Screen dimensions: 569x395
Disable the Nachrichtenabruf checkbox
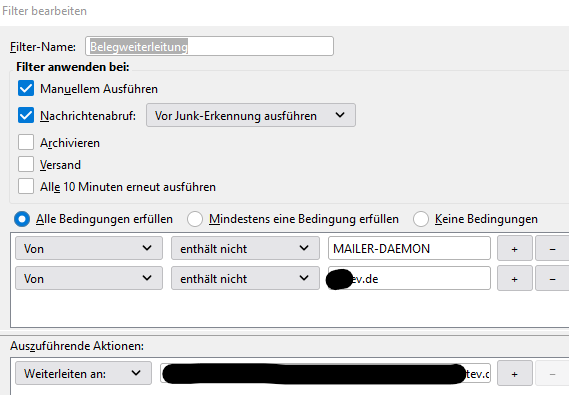coord(26,115)
